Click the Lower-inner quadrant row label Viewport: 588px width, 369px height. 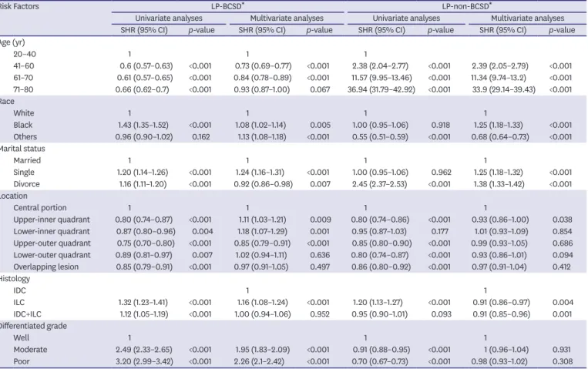[52, 231]
